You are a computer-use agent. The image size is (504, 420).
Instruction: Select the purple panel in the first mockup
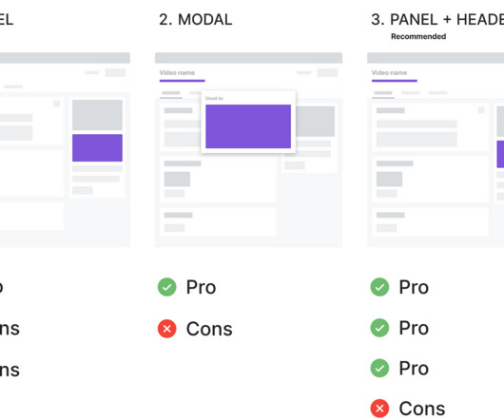pyautogui.click(x=97, y=147)
